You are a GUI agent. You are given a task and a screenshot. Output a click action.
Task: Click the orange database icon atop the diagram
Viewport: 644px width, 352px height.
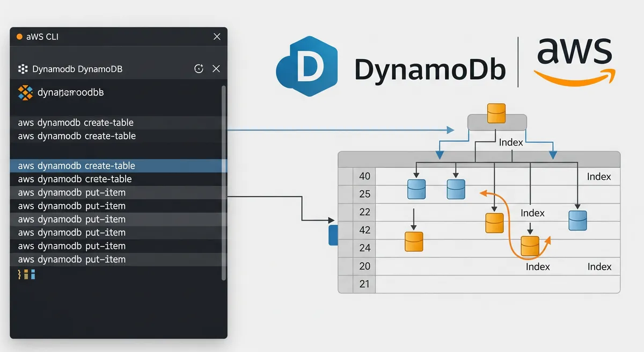(x=496, y=111)
